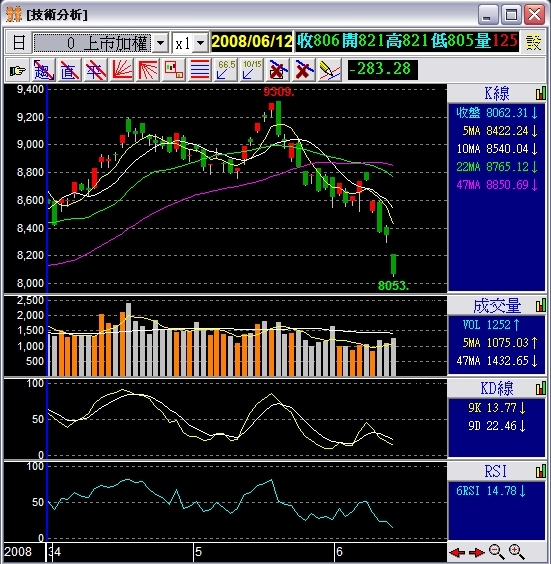Image resolution: width=551 pixels, height=564 pixels.
Task: Click the month 5 timeline marker
Action: point(199,552)
